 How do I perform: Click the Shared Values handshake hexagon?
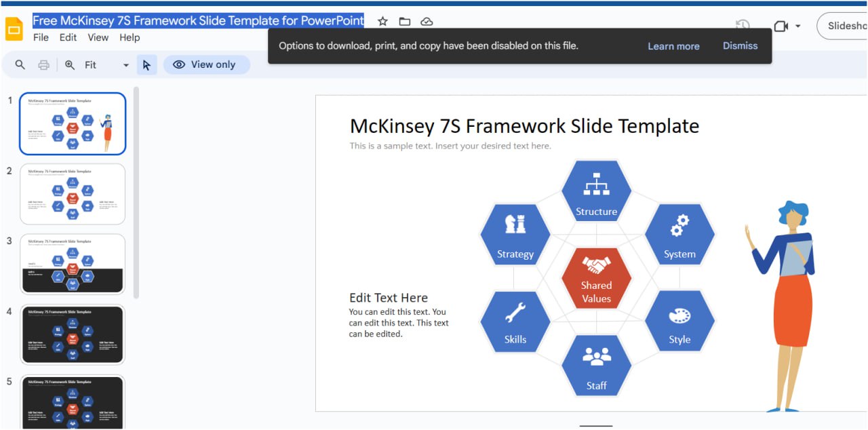coord(596,278)
